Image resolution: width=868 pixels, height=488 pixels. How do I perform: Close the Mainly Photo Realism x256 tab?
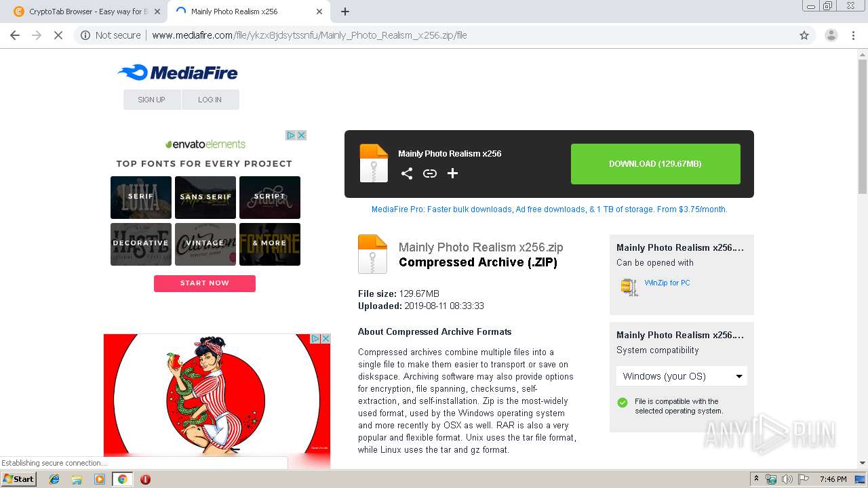pos(319,12)
